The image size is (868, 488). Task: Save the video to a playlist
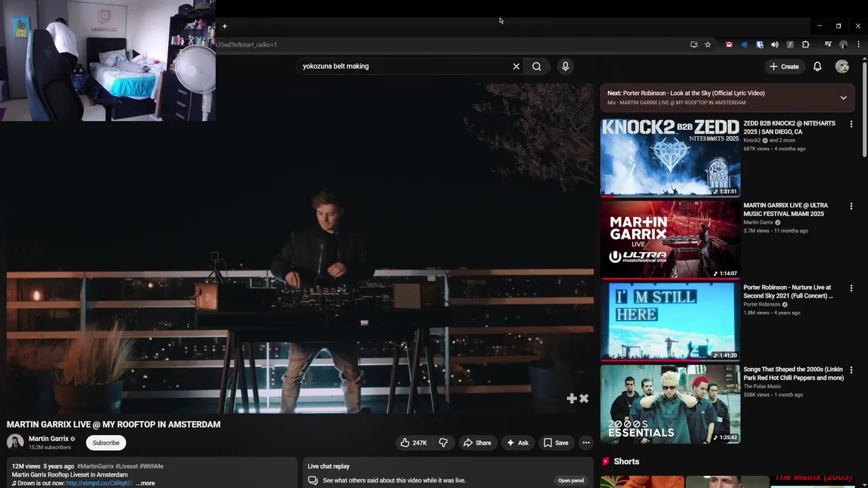(x=556, y=443)
